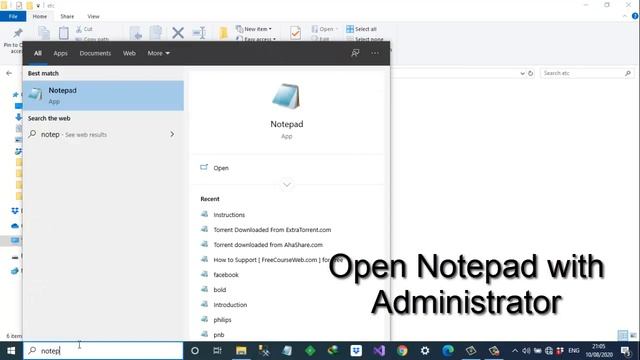Click the notepad-like icon on the taskbar

click(x=287, y=351)
